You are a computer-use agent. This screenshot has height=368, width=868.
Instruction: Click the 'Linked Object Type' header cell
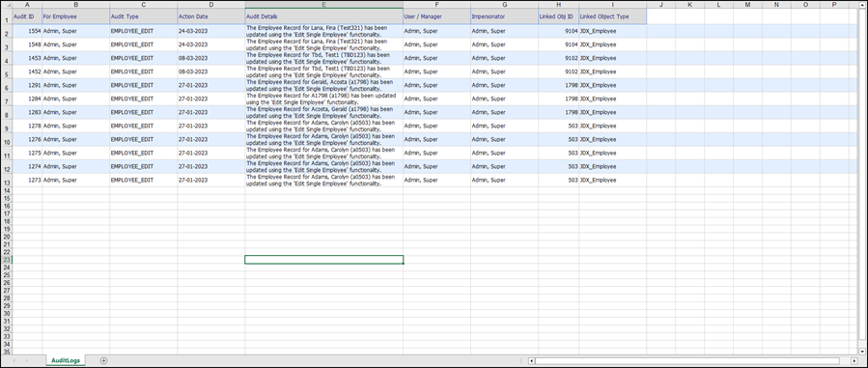click(x=613, y=16)
